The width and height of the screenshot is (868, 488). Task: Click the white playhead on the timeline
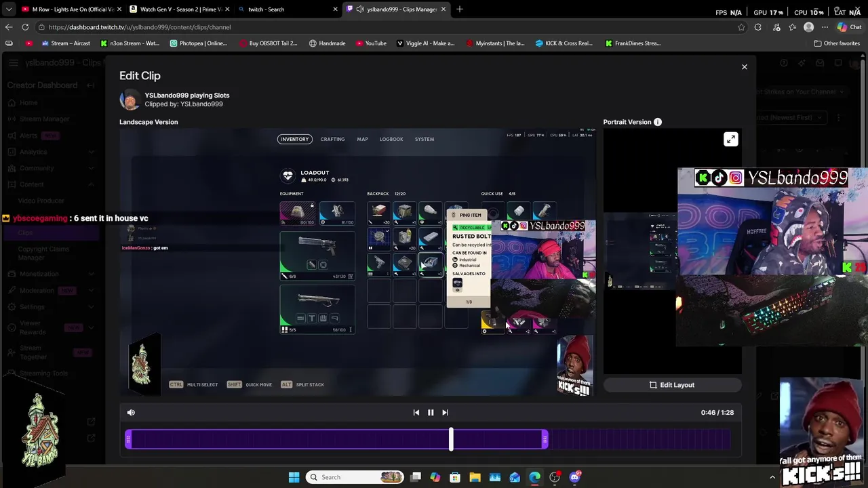451,439
